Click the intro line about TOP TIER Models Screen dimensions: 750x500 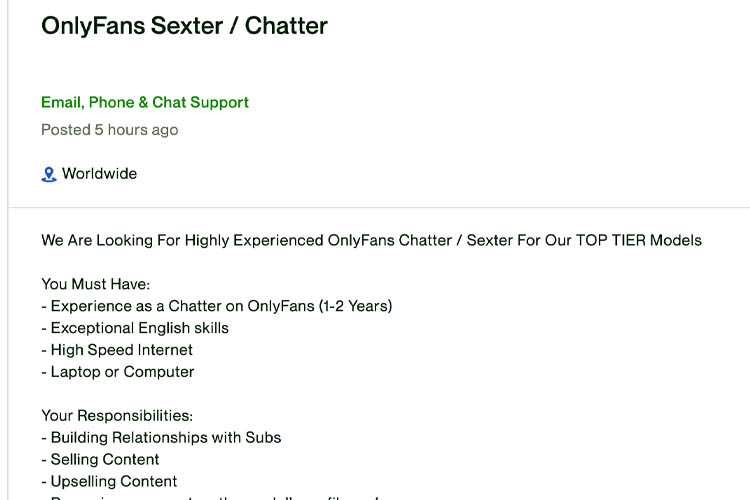(x=372, y=240)
